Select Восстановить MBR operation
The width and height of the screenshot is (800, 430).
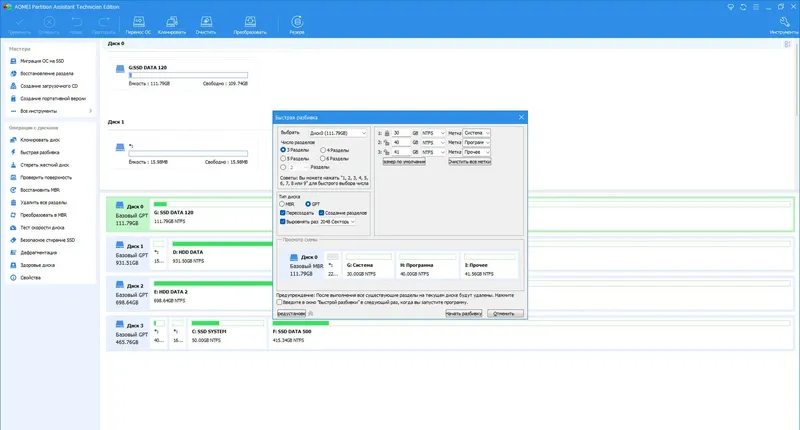[40, 190]
